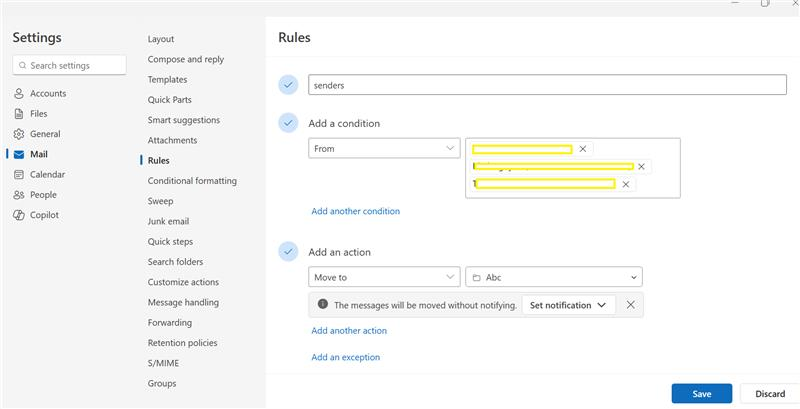The width and height of the screenshot is (800, 409).
Task: Click the Files document icon
Action: pyautogui.click(x=18, y=114)
